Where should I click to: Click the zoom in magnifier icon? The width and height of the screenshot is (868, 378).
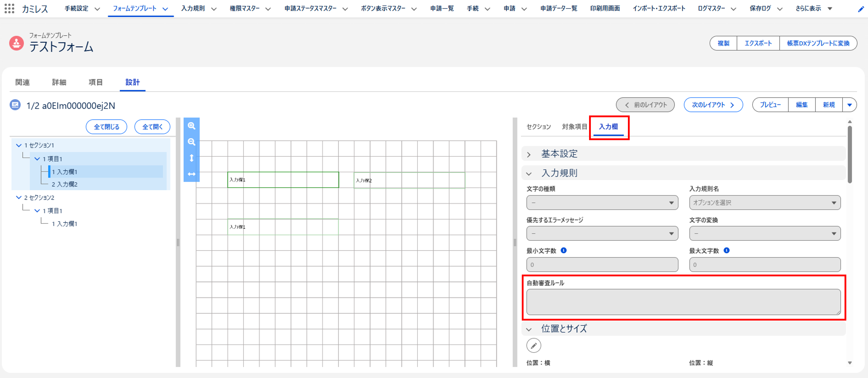click(x=191, y=126)
